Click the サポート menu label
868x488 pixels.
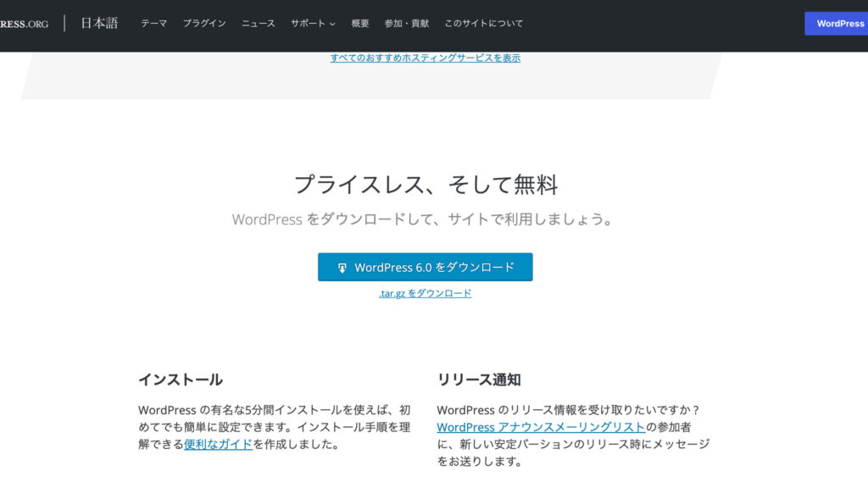point(307,24)
